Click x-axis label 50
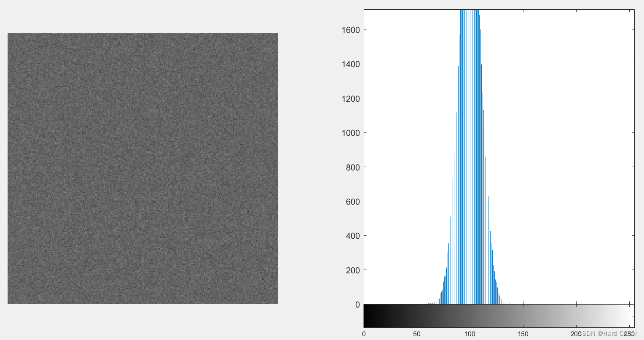Image resolution: width=644 pixels, height=340 pixels. [417, 334]
